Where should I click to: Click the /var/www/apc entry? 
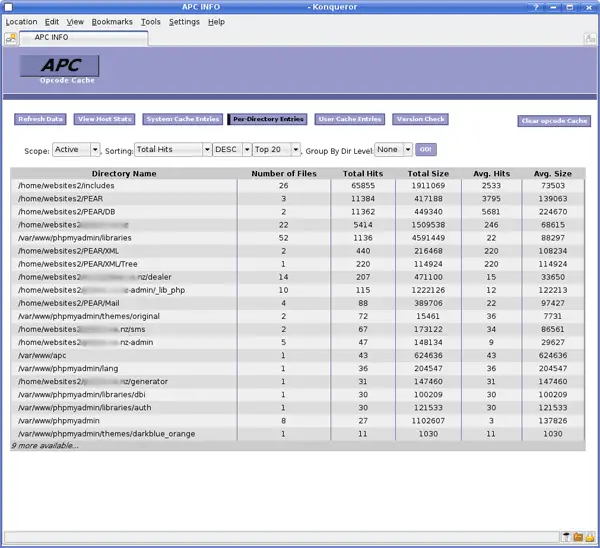pyautogui.click(x=42, y=355)
